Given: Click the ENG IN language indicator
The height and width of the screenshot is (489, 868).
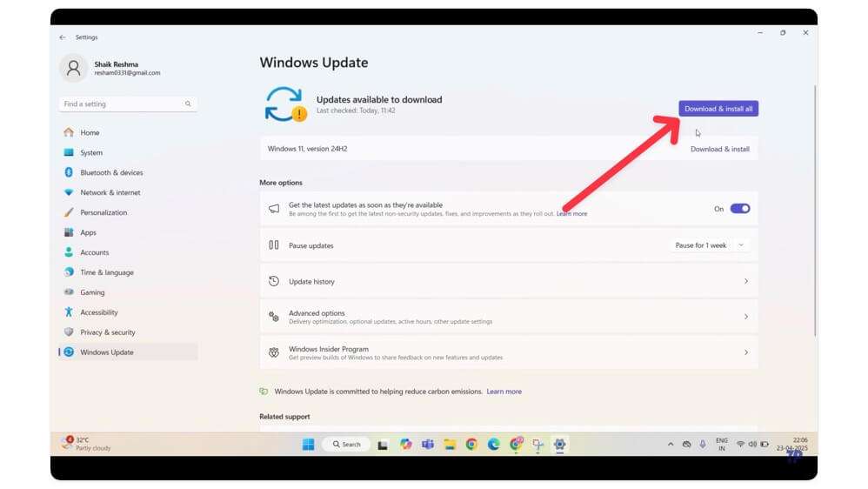Looking at the screenshot, I should tap(721, 444).
